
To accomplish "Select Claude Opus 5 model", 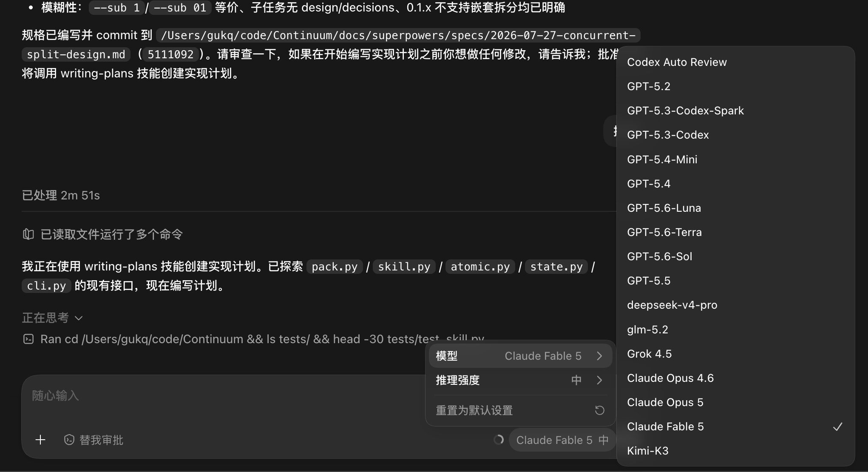I will [735, 402].
